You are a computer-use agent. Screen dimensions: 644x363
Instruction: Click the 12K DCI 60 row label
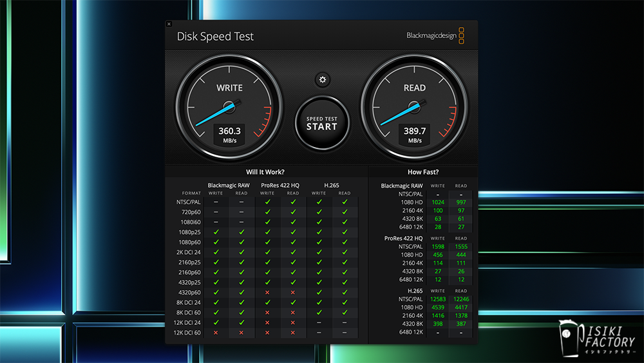click(x=187, y=333)
